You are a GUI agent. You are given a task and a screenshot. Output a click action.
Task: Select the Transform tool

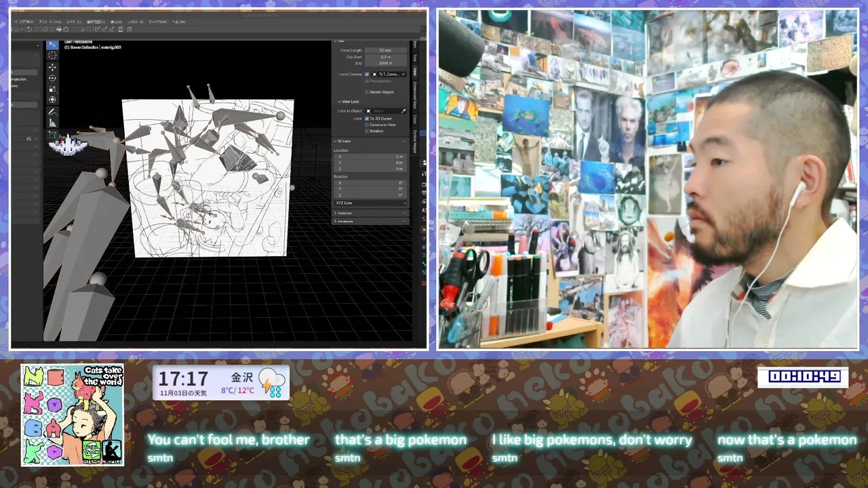coord(52,100)
